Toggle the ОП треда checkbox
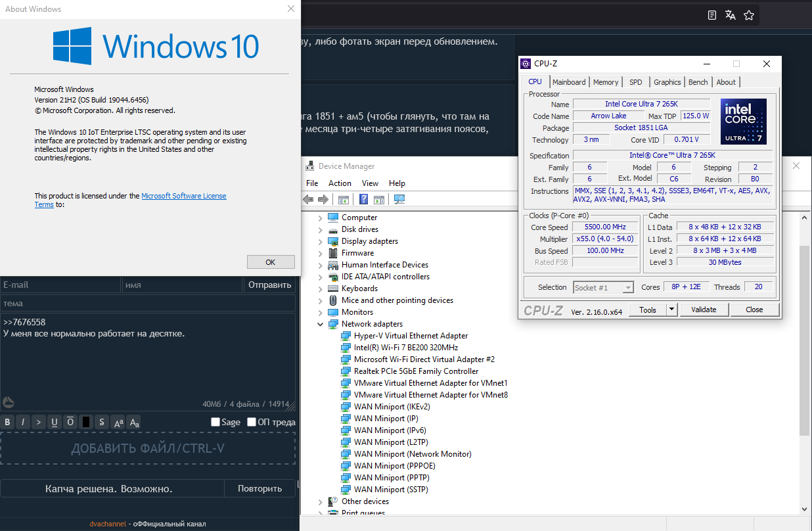 coord(252,422)
